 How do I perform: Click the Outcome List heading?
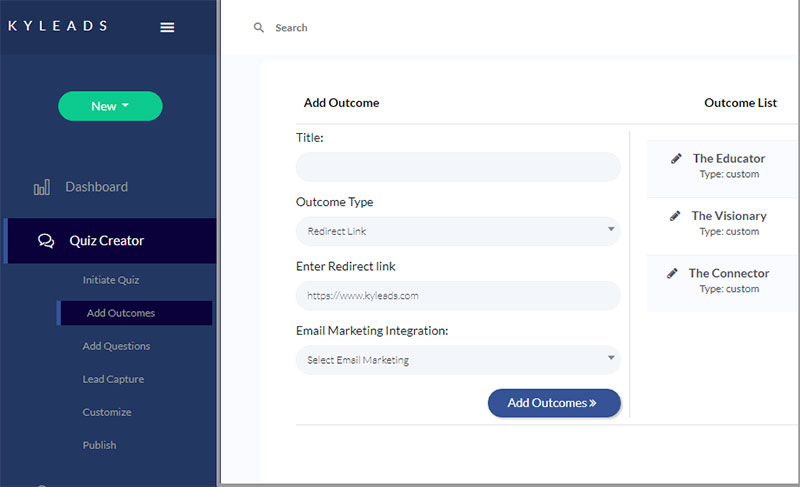tap(740, 103)
